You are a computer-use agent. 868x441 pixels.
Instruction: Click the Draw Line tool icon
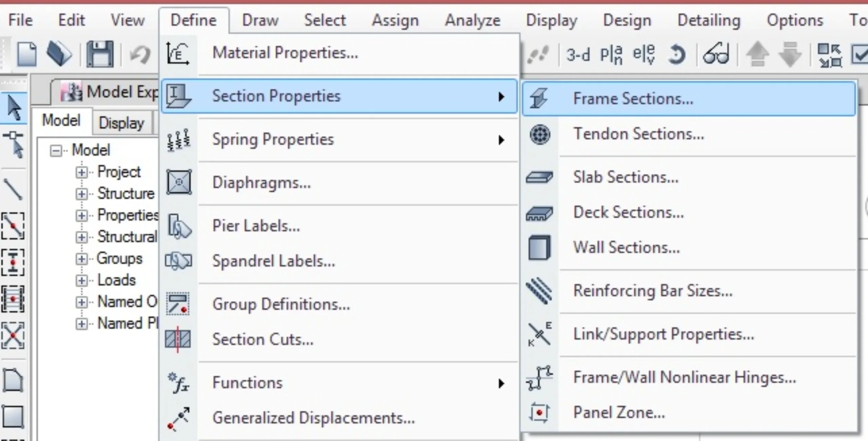coord(13,189)
